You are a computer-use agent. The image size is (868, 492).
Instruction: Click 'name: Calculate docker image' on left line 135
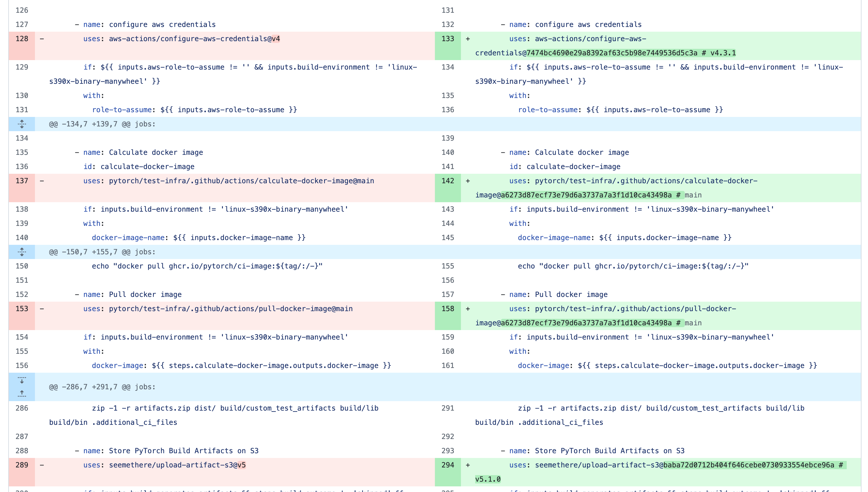[143, 152]
